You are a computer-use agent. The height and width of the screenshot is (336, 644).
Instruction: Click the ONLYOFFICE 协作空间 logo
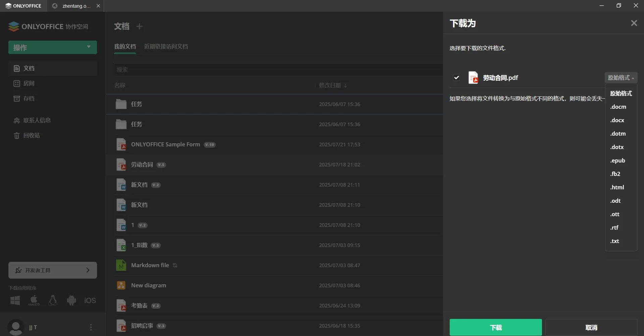[x=48, y=27]
